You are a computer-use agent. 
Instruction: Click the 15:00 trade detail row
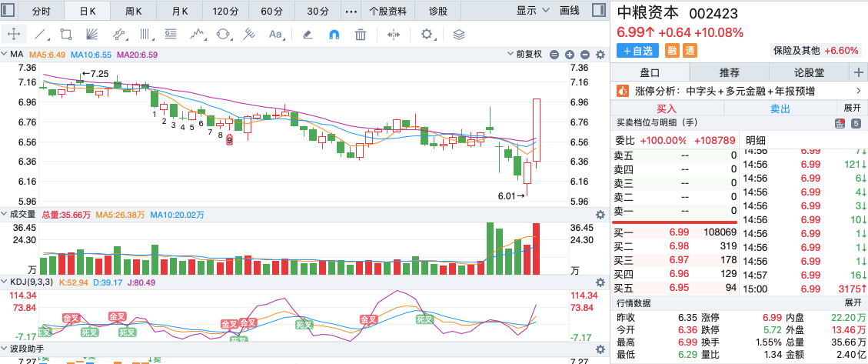(x=804, y=289)
